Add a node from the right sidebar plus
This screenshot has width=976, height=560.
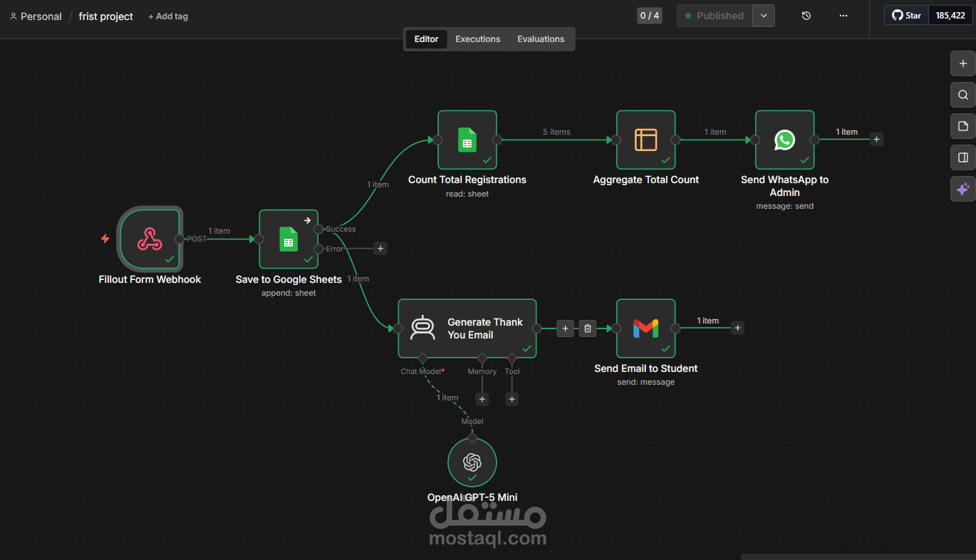click(x=962, y=63)
